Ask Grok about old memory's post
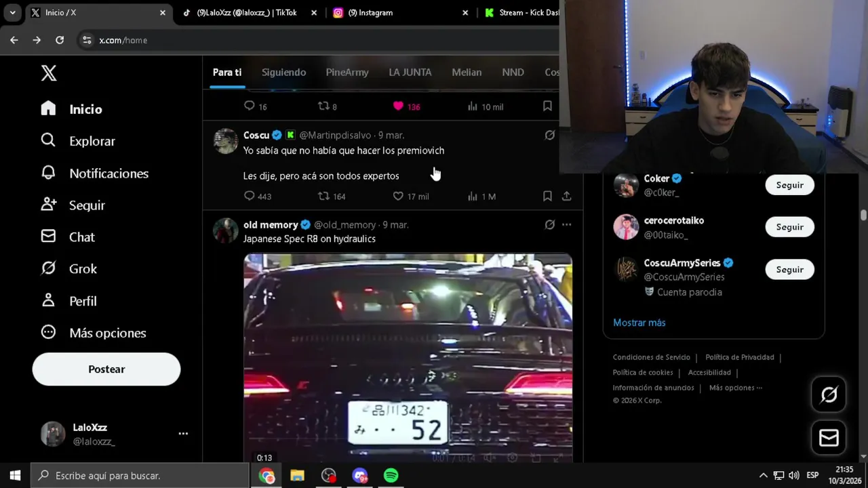Viewport: 868px width, 488px height. pos(550,224)
